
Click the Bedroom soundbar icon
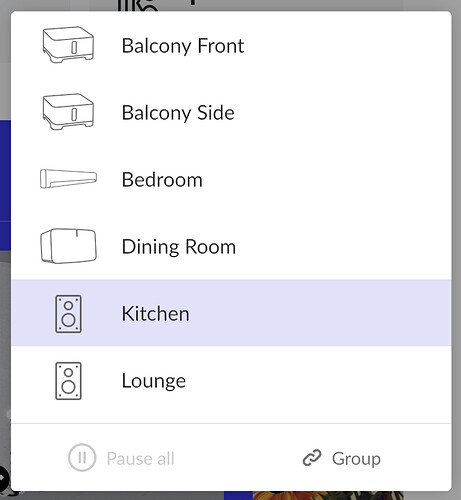coord(68,179)
